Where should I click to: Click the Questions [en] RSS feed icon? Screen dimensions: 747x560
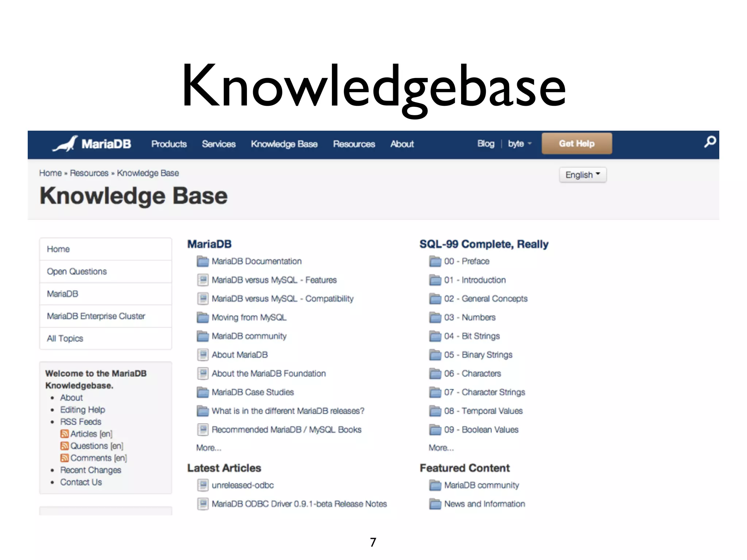tap(65, 446)
